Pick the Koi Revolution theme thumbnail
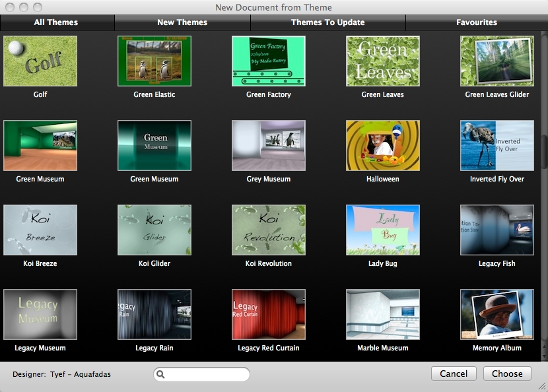548x392 pixels. point(269,230)
